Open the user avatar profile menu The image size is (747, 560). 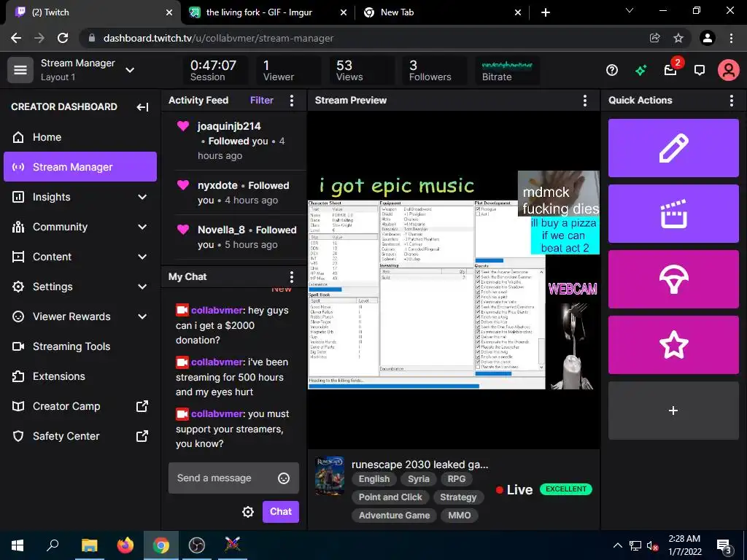pyautogui.click(x=729, y=71)
